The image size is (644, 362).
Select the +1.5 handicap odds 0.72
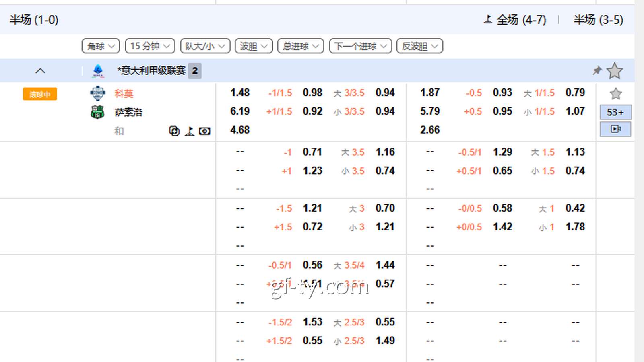pos(313,227)
